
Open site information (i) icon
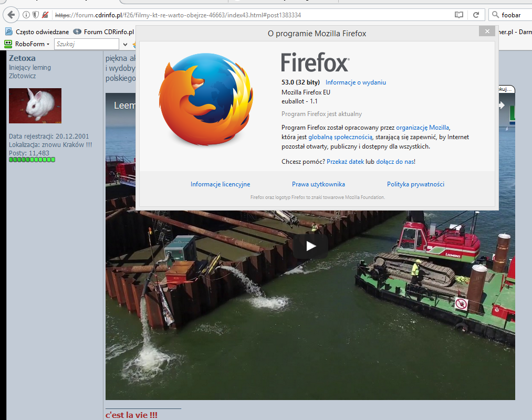pyautogui.click(x=26, y=15)
